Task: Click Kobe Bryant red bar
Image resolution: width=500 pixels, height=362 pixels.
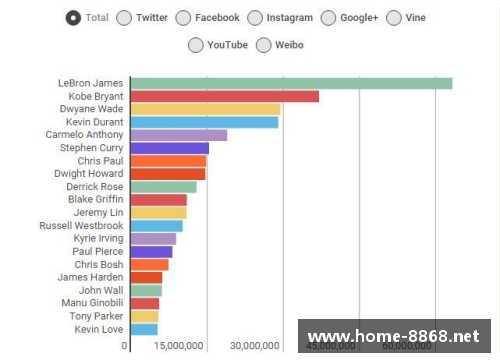Action: [225, 96]
